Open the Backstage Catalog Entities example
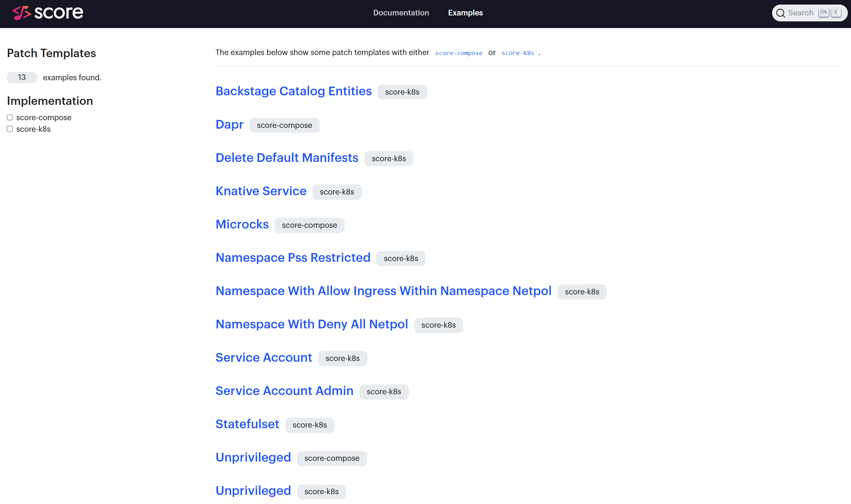Image resolution: width=851 pixels, height=504 pixels. pyautogui.click(x=293, y=91)
